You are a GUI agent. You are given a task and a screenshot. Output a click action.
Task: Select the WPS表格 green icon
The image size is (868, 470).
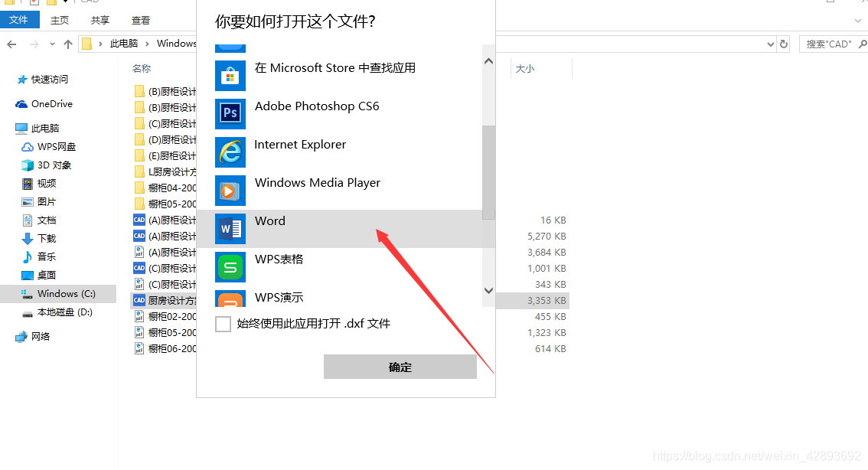[x=230, y=267]
